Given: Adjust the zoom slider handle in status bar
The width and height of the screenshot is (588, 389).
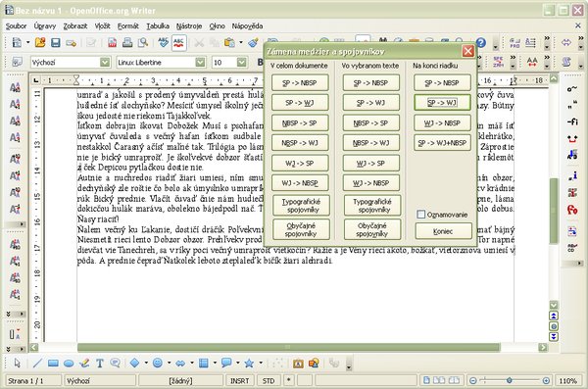Looking at the screenshot, I should click(x=509, y=381).
